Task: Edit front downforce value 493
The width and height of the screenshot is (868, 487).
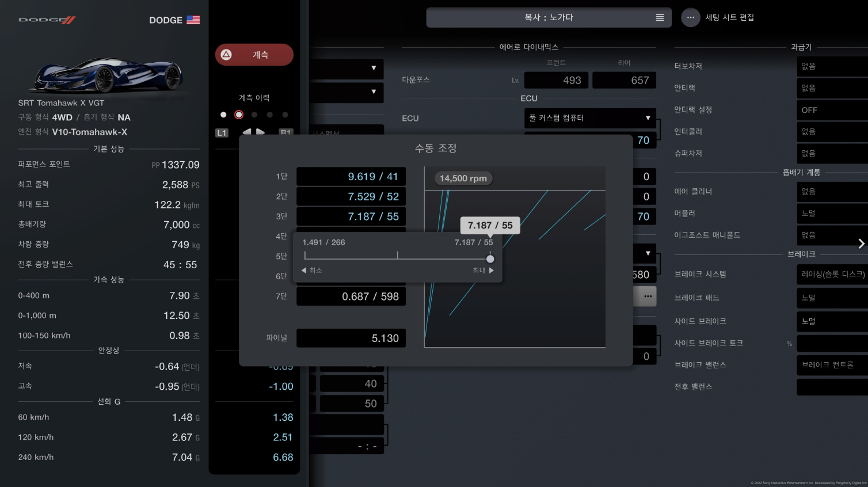Action: pyautogui.click(x=556, y=80)
